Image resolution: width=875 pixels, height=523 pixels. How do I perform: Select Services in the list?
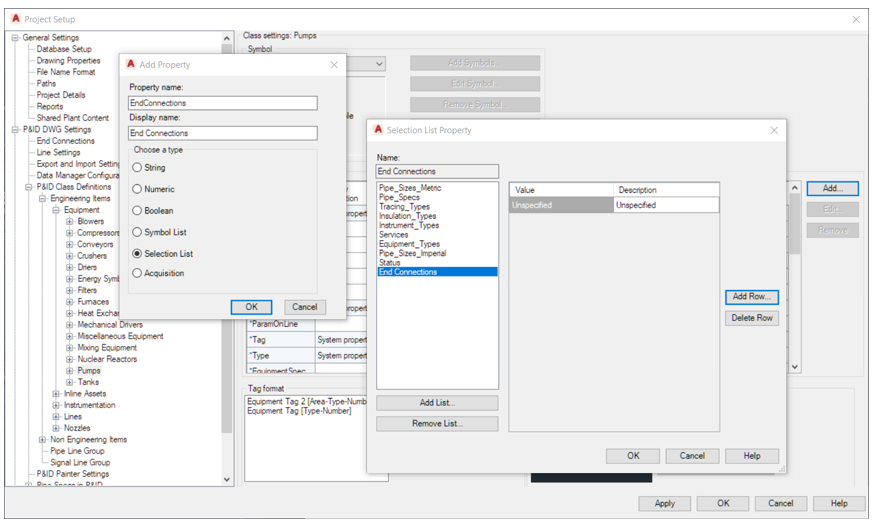(x=393, y=234)
